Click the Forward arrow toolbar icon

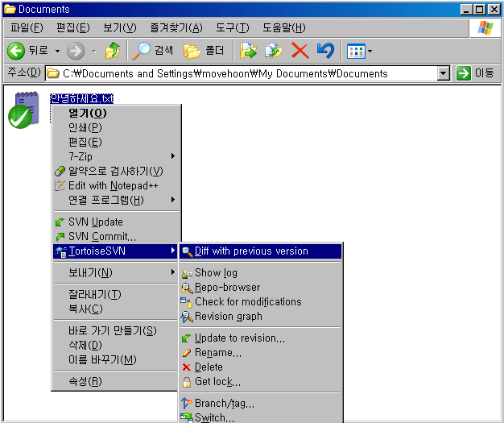[76, 51]
